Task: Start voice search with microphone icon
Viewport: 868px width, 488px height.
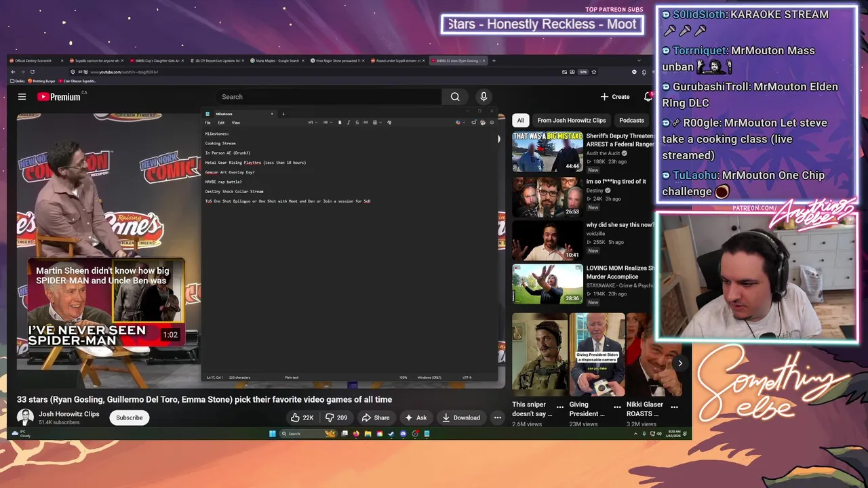Action: [x=484, y=97]
